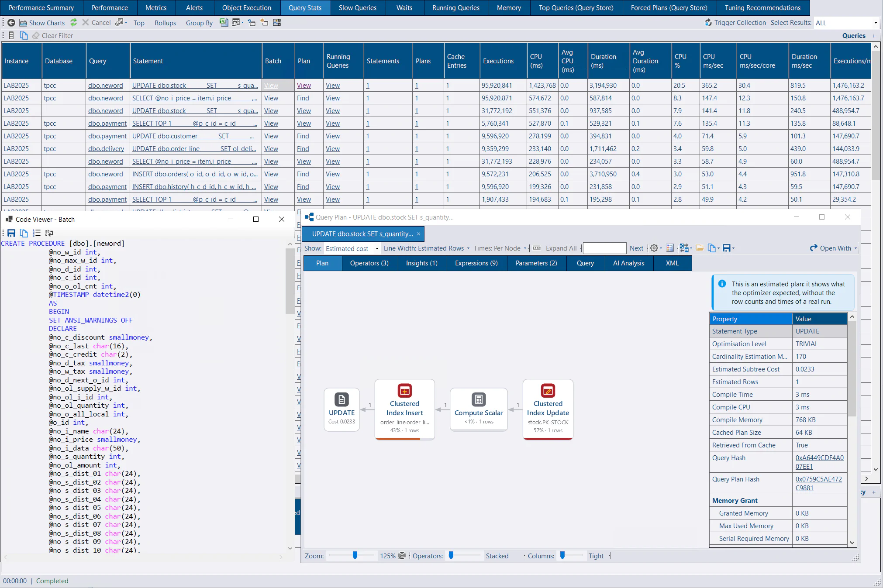Click the Queries label at top right

pos(854,36)
